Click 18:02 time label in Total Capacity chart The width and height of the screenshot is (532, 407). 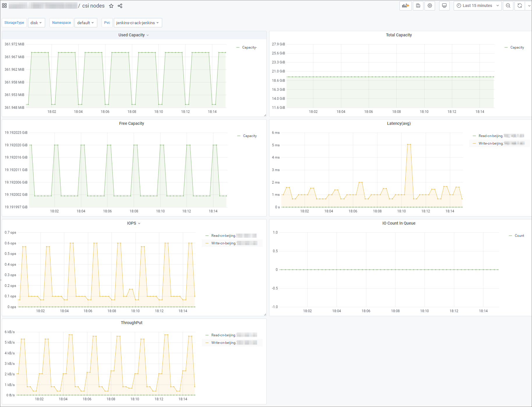[313, 112]
